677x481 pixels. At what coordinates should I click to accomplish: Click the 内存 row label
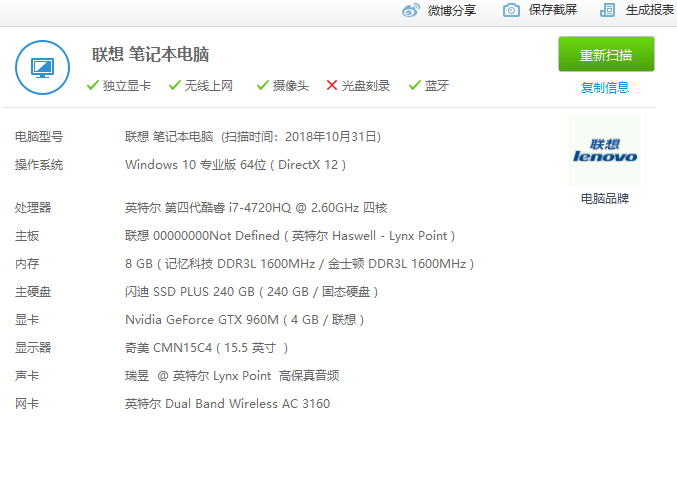point(27,264)
